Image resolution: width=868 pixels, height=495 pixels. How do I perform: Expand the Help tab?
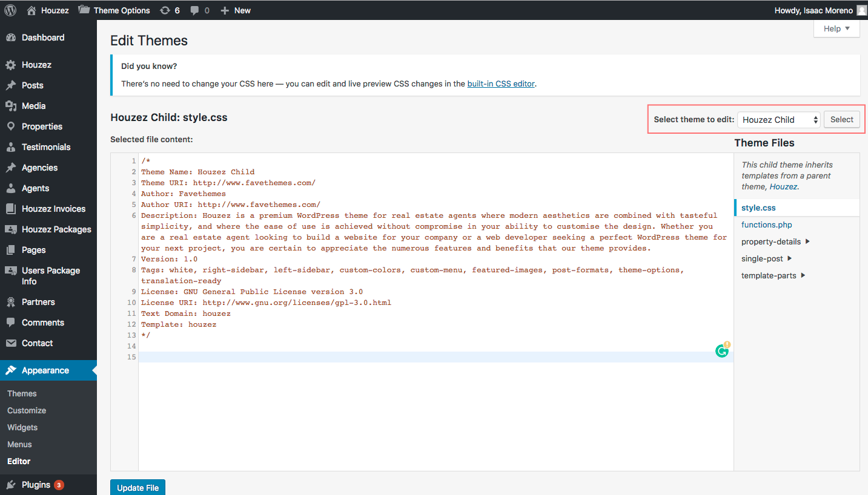pyautogui.click(x=837, y=28)
